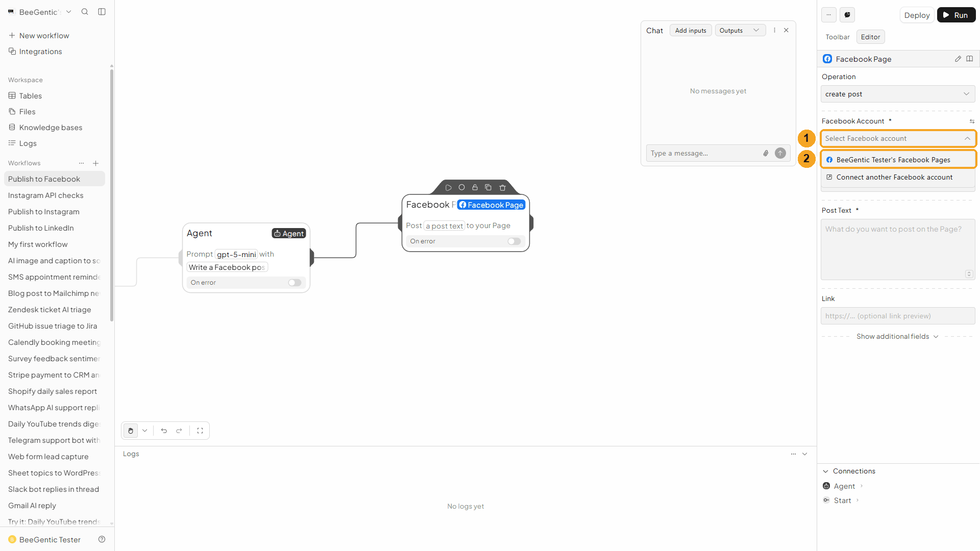The image size is (980, 551).
Task: Undo the last canvas action
Action: [x=164, y=431]
